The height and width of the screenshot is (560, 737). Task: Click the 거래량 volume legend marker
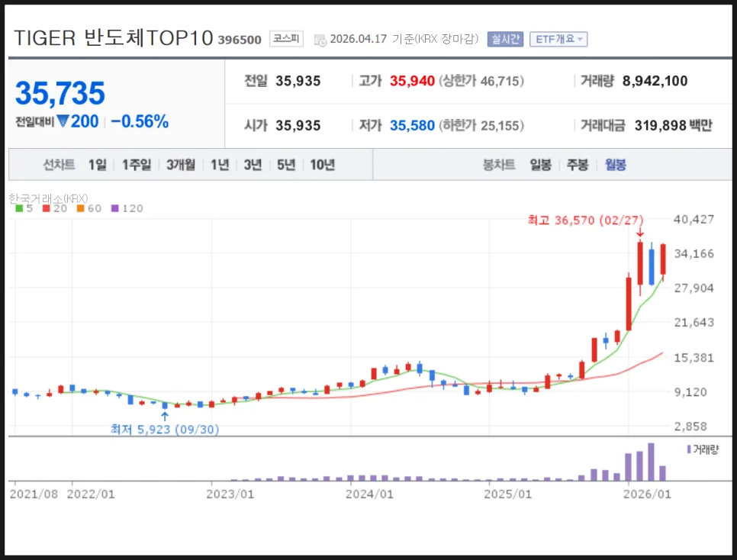(x=689, y=449)
